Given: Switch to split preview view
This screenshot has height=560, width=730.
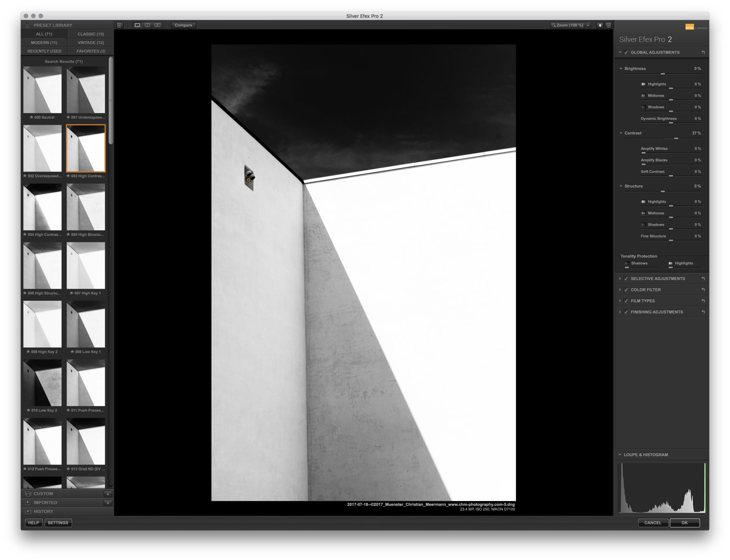Looking at the screenshot, I should (147, 25).
